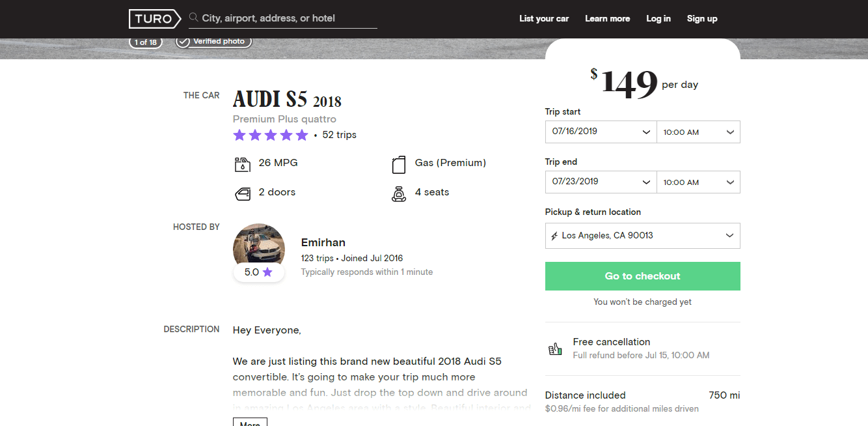Image resolution: width=868 pixels, height=426 pixels.
Task: Click the Log in link
Action: (x=658, y=18)
